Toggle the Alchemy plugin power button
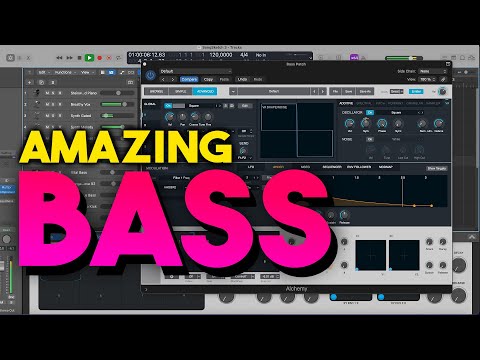The width and height of the screenshot is (480, 360). [150, 75]
